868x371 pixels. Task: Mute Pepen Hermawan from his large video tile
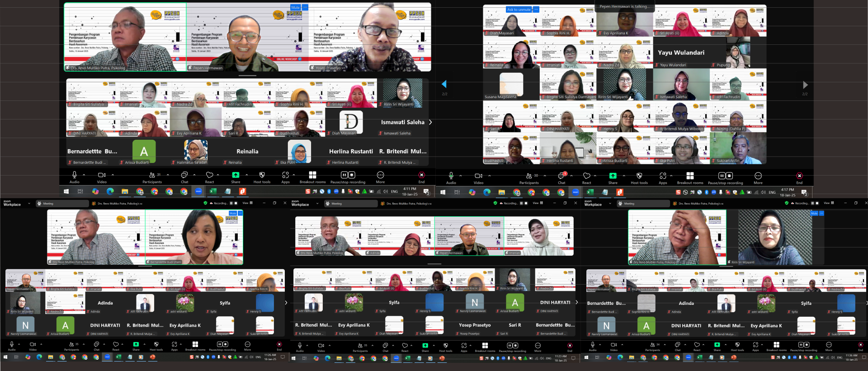pyautogui.click(x=295, y=8)
